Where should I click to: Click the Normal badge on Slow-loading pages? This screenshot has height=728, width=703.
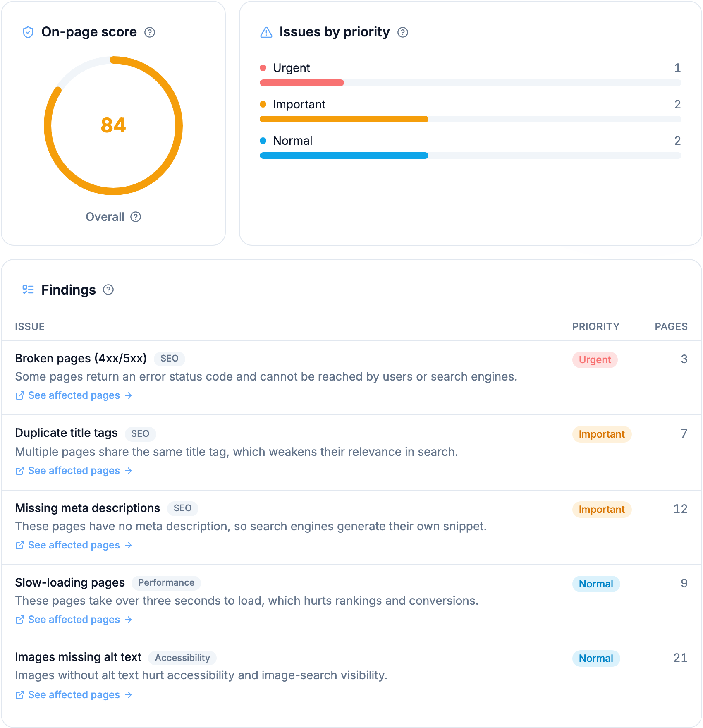pyautogui.click(x=596, y=584)
